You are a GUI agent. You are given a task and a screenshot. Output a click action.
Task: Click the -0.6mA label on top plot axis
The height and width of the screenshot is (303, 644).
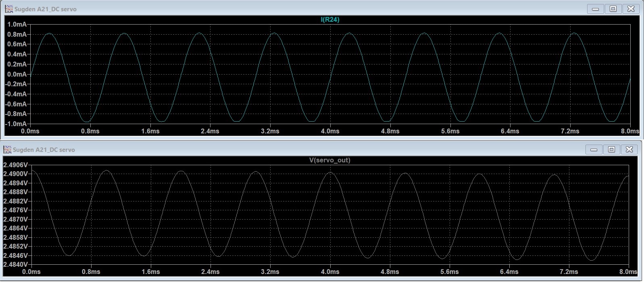coord(16,104)
